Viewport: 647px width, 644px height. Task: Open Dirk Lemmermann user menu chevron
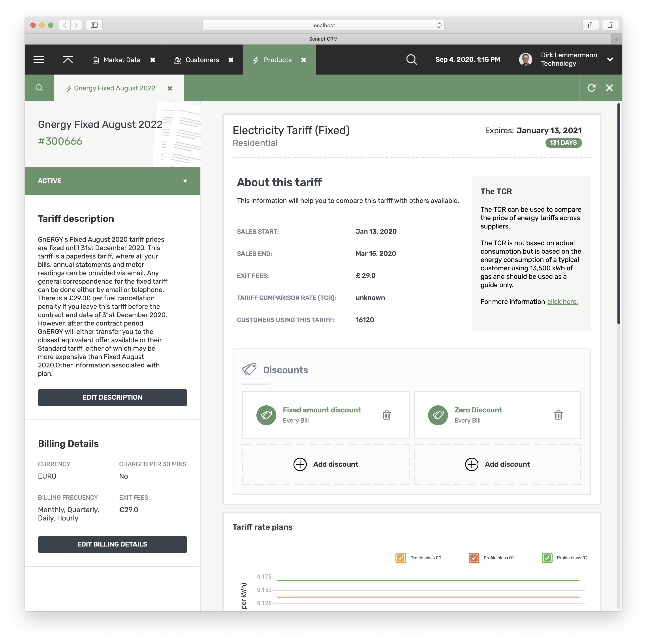(610, 60)
